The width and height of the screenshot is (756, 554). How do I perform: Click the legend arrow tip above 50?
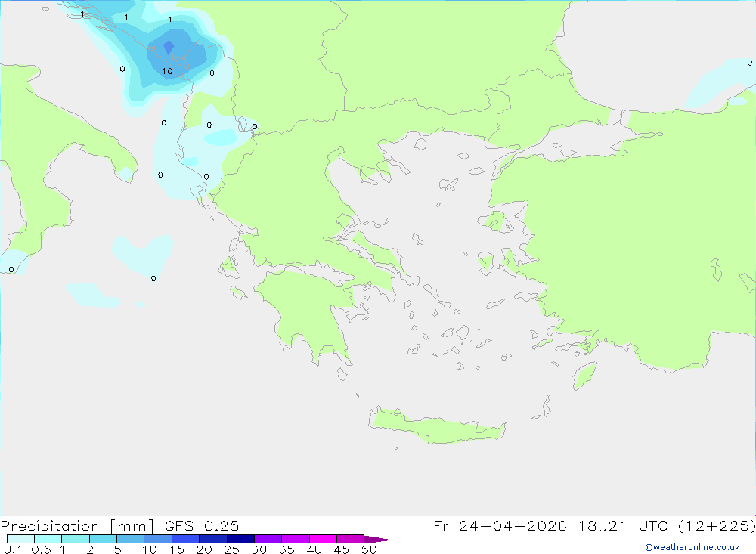pyautogui.click(x=378, y=539)
